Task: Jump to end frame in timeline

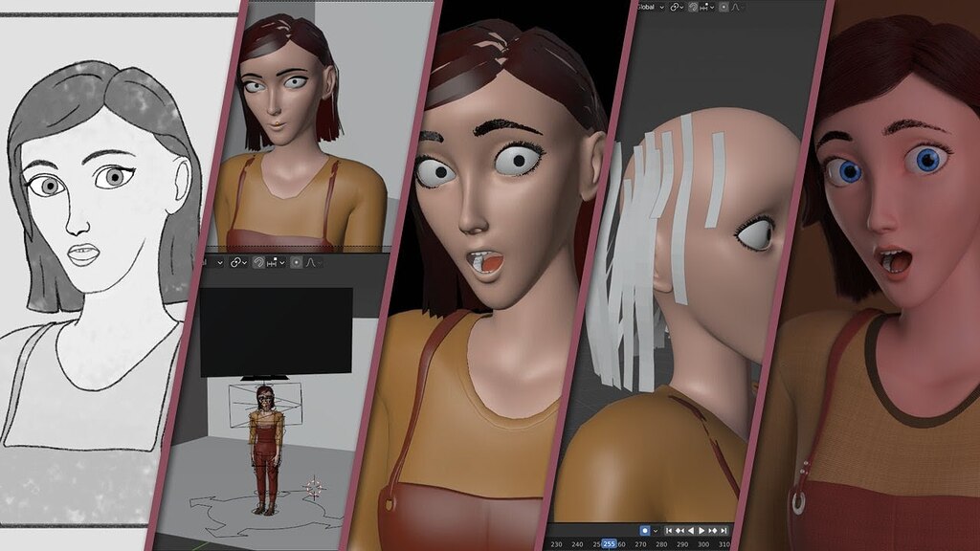Action: pyautogui.click(x=724, y=530)
